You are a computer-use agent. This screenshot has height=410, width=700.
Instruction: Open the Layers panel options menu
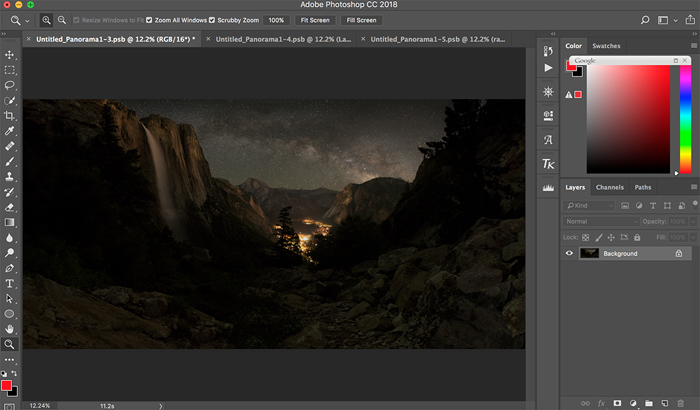pyautogui.click(x=693, y=187)
